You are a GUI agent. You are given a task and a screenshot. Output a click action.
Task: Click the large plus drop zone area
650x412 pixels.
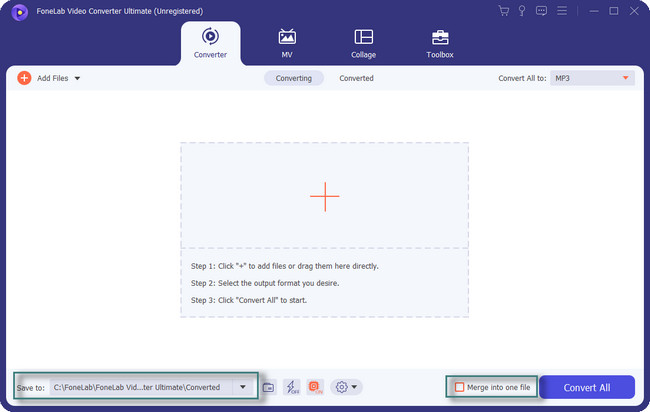[x=324, y=196]
